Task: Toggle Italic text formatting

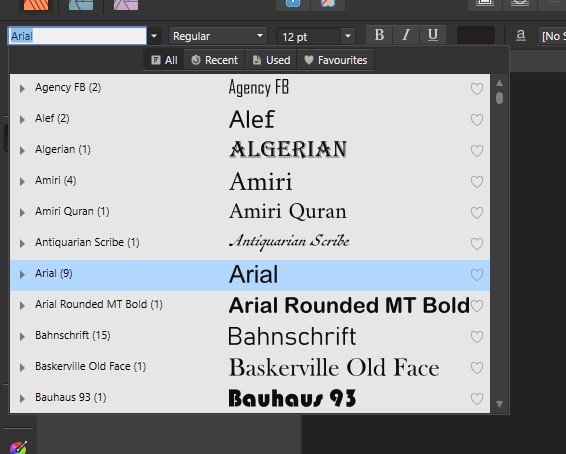Action: point(406,35)
